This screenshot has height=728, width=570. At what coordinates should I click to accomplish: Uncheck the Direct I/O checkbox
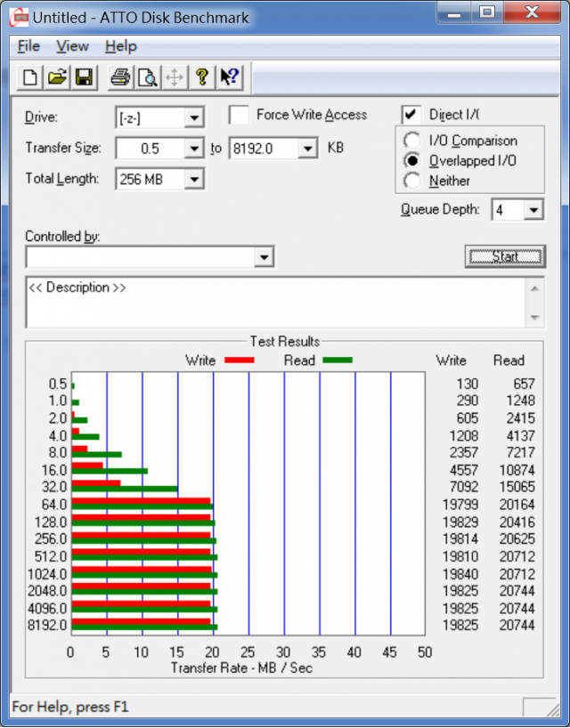pos(411,115)
